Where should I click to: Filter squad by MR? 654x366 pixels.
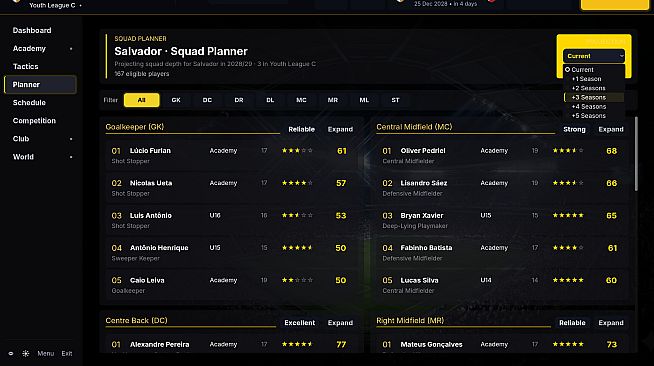tap(332, 100)
